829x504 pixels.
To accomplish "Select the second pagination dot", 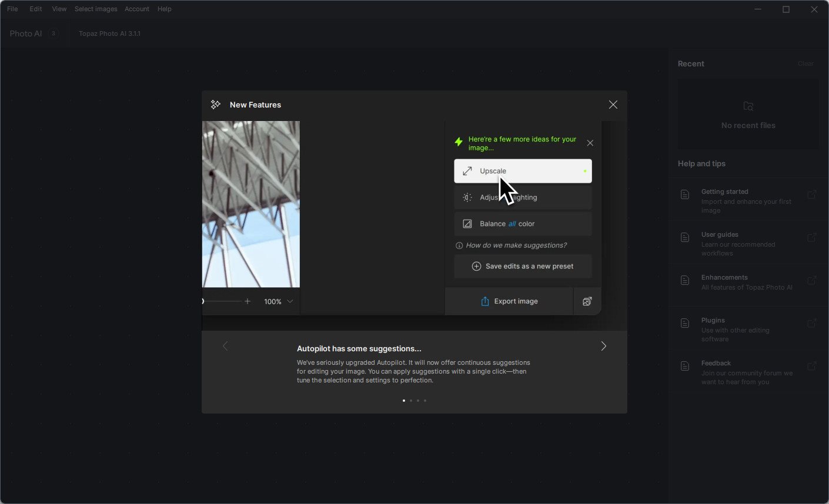I will [410, 401].
